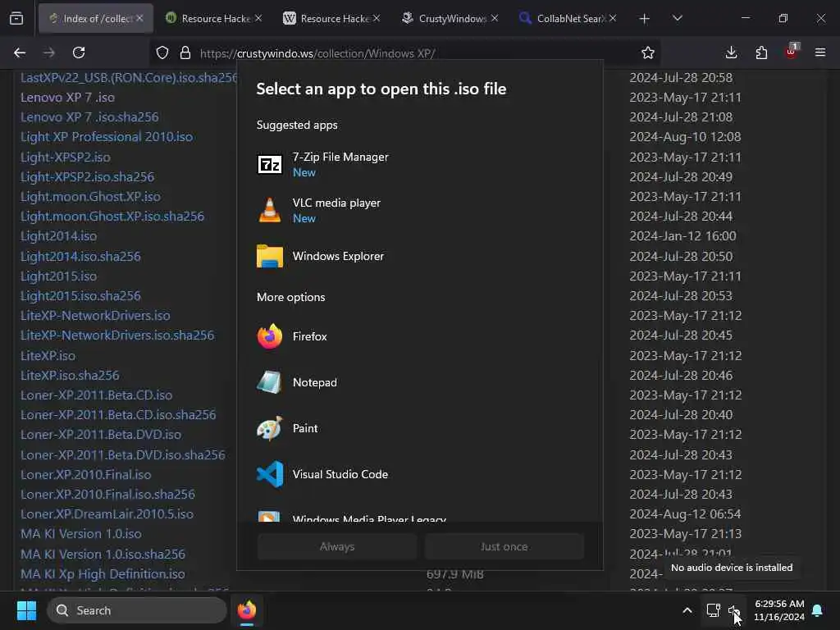Open the notification bell
Screen dimensions: 840x630
pos(818,610)
